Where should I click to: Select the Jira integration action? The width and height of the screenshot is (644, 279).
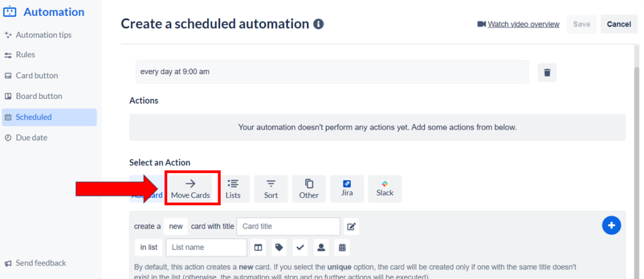click(347, 188)
